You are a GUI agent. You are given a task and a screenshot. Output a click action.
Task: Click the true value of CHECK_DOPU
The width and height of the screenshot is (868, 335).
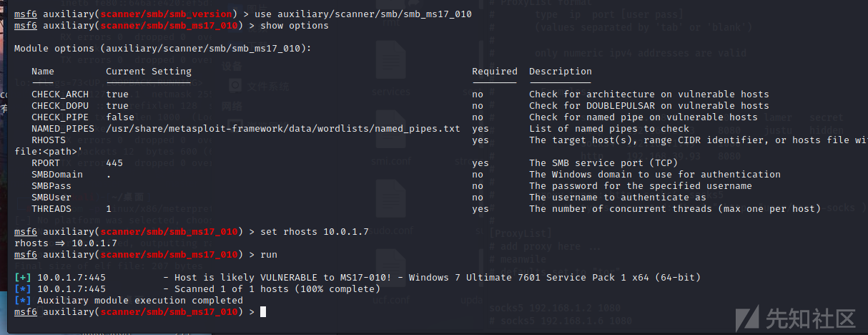117,106
